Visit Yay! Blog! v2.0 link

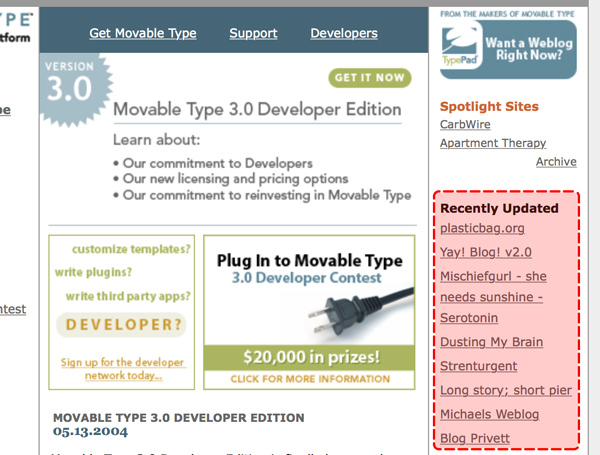click(x=486, y=252)
